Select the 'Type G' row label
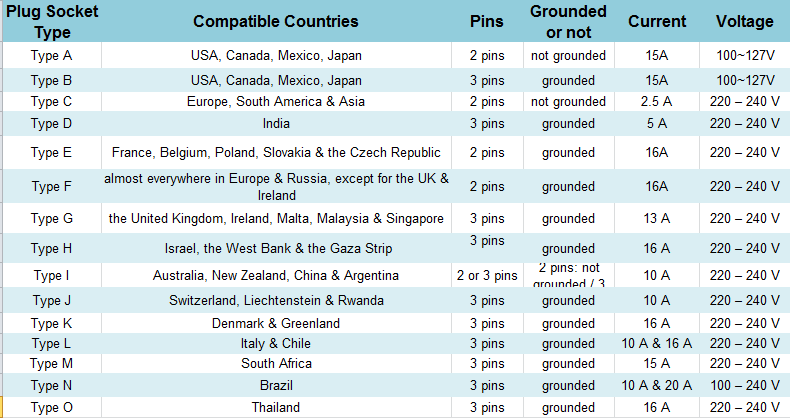Image resolution: width=790 pixels, height=418 pixels. click(x=51, y=219)
